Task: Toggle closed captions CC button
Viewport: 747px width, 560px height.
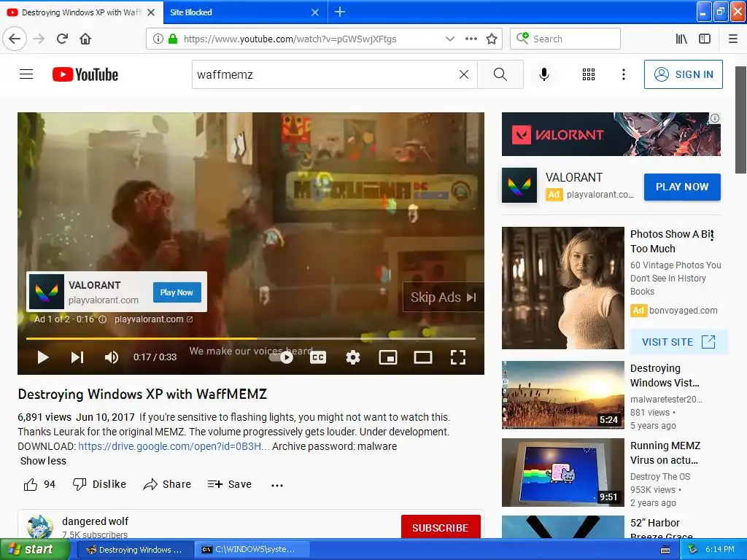Action: [318, 357]
